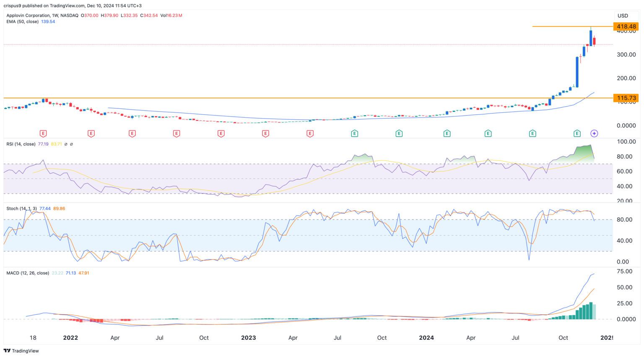Click the volume value Vol16.23M

171,16
